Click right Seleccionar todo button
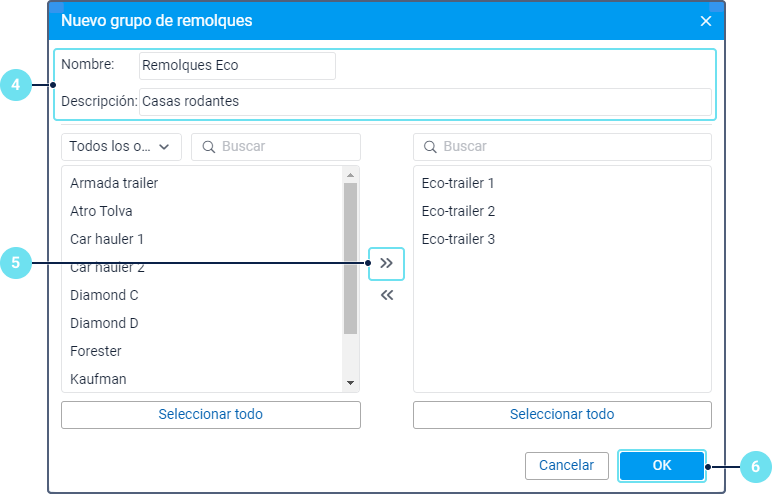 562,415
